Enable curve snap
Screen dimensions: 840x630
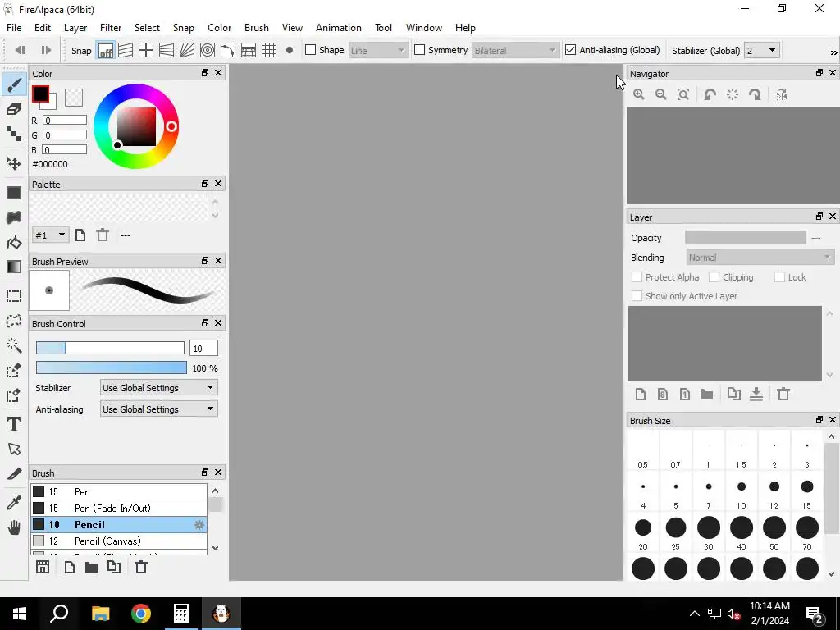228,50
